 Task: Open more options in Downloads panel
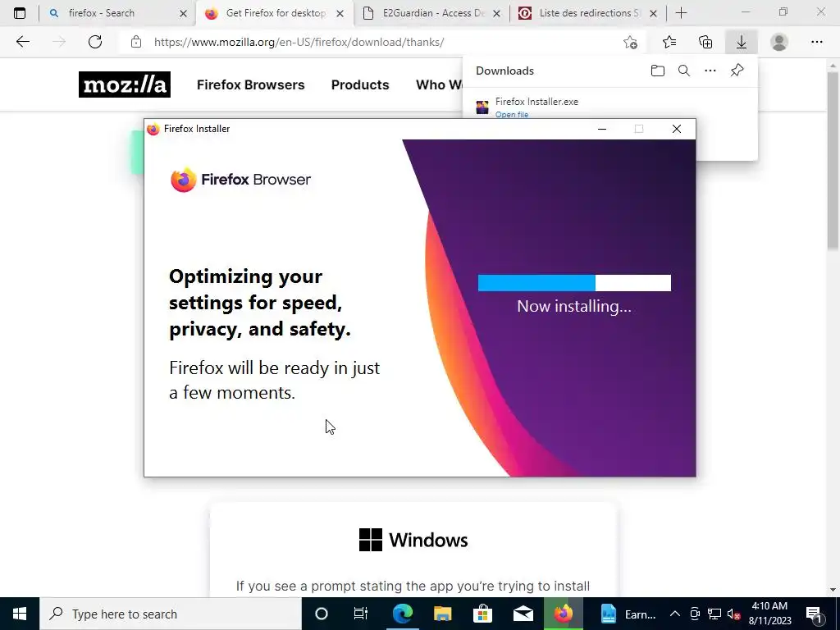(x=710, y=71)
